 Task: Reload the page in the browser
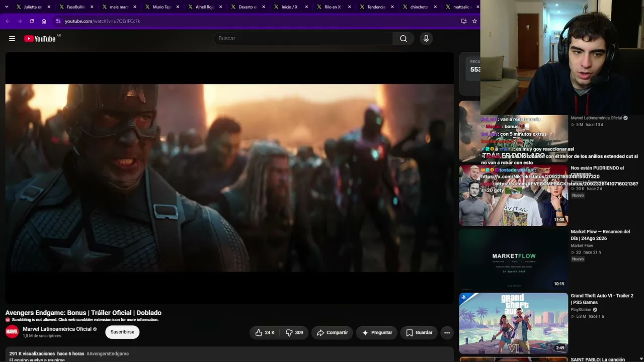(32, 21)
